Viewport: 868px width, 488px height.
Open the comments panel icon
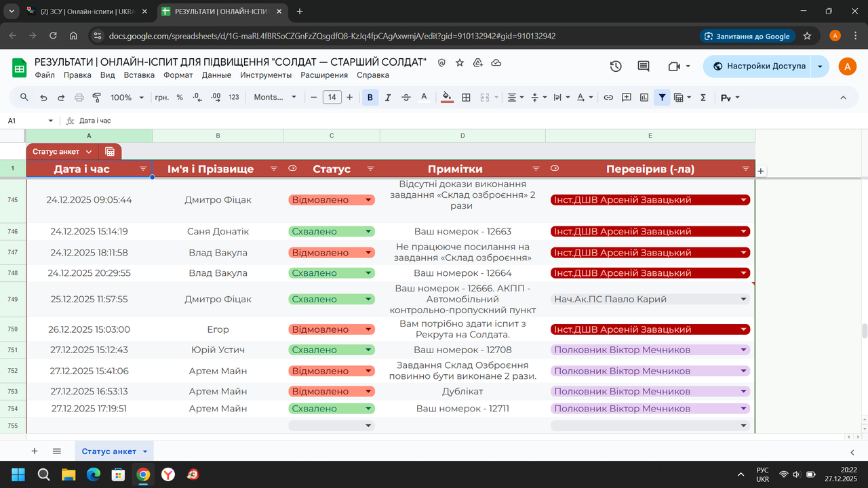tap(644, 66)
